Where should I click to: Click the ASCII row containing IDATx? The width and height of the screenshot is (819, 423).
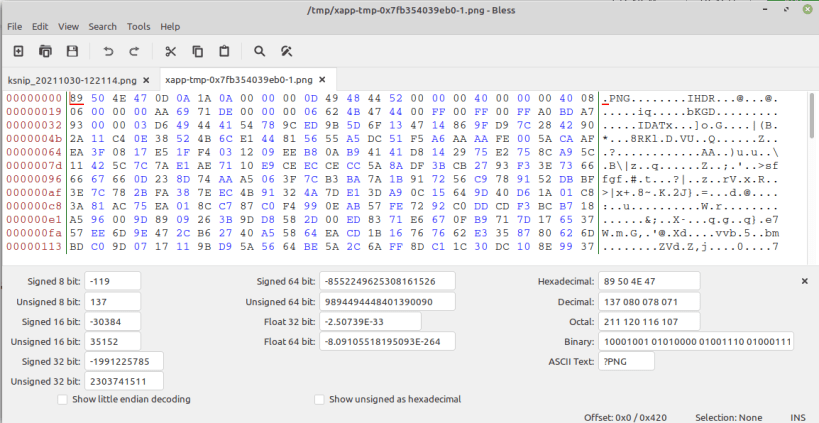[x=691, y=125]
